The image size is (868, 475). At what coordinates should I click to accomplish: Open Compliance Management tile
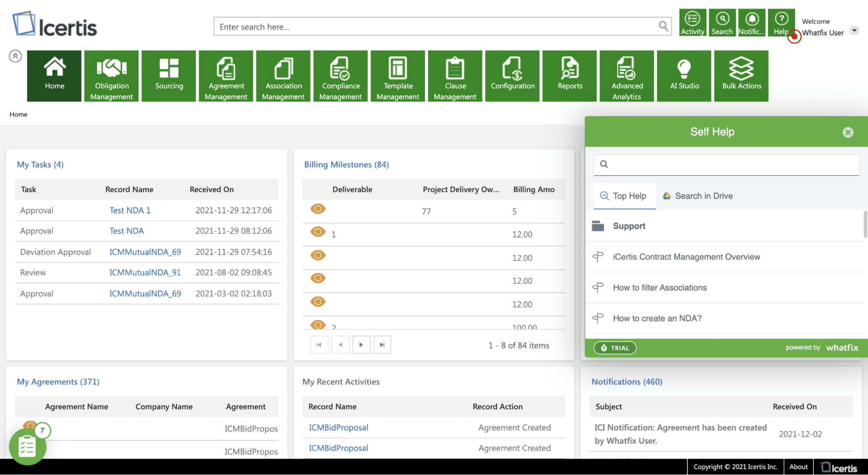pyautogui.click(x=340, y=76)
